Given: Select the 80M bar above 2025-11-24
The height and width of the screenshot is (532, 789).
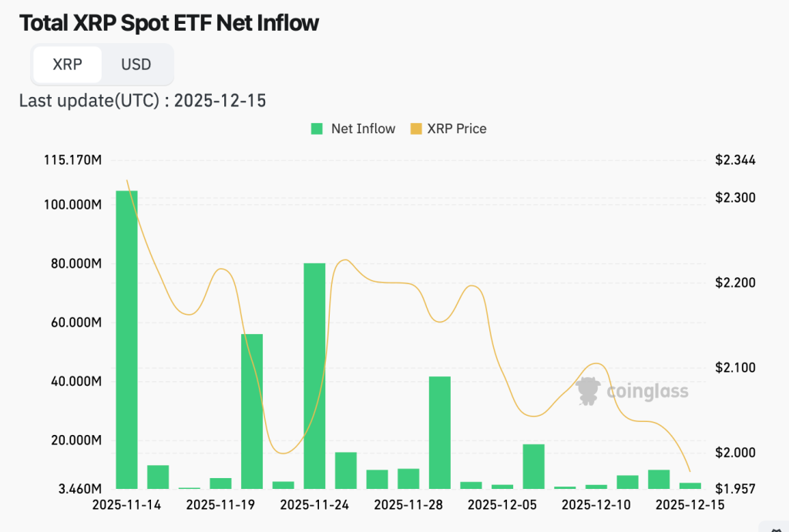Looking at the screenshot, I should (314, 376).
